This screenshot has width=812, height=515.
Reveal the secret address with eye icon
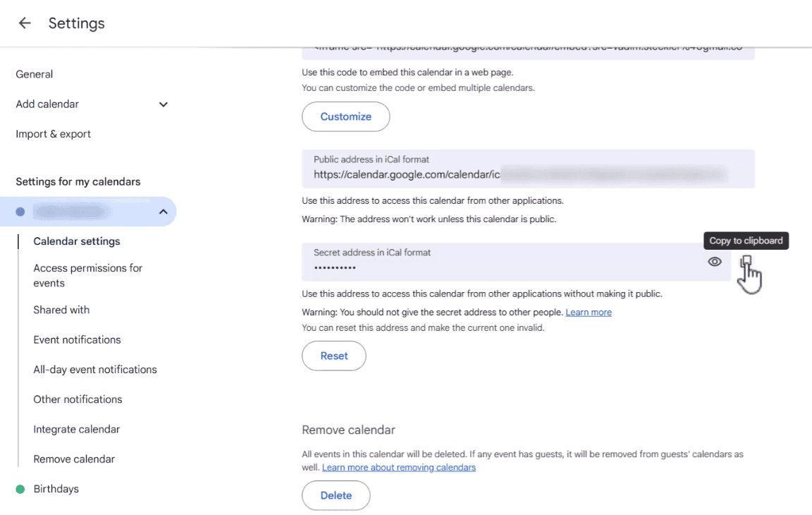point(715,262)
